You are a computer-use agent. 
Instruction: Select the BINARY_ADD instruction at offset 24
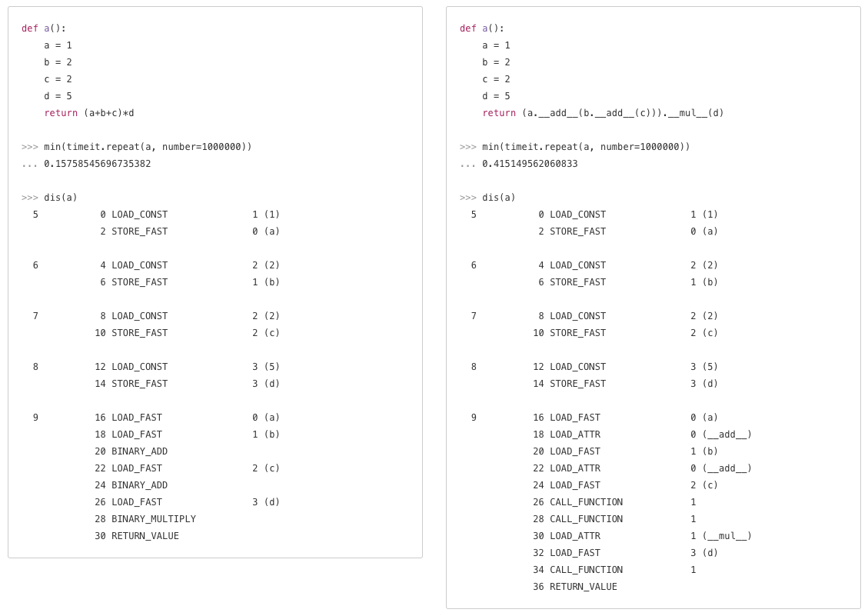point(131,485)
